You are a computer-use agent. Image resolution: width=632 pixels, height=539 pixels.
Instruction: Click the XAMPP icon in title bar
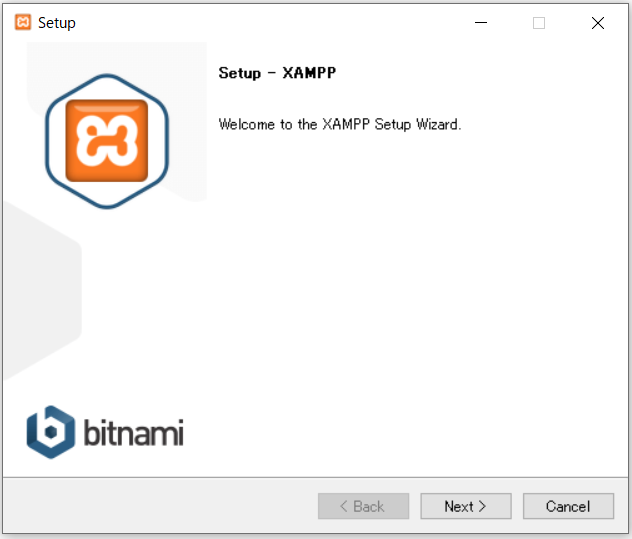tap(23, 22)
